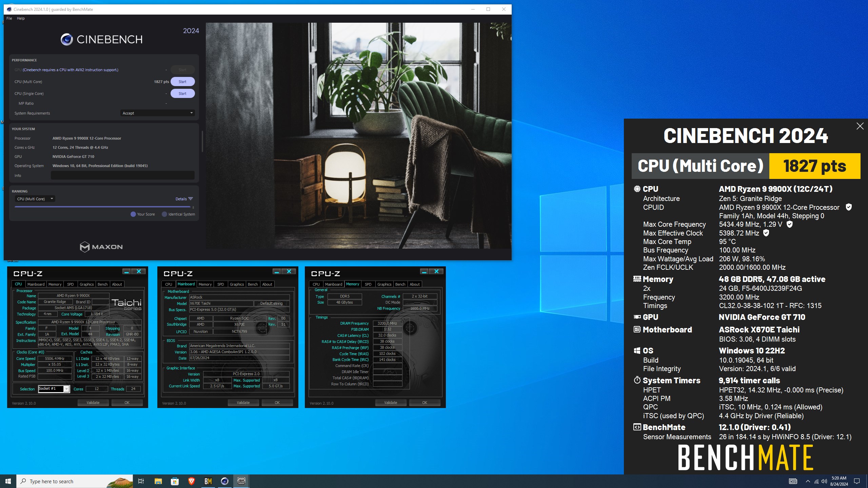This screenshot has width=868, height=488.
Task: Click the System Timers stopwatch icon
Action: [x=637, y=380]
